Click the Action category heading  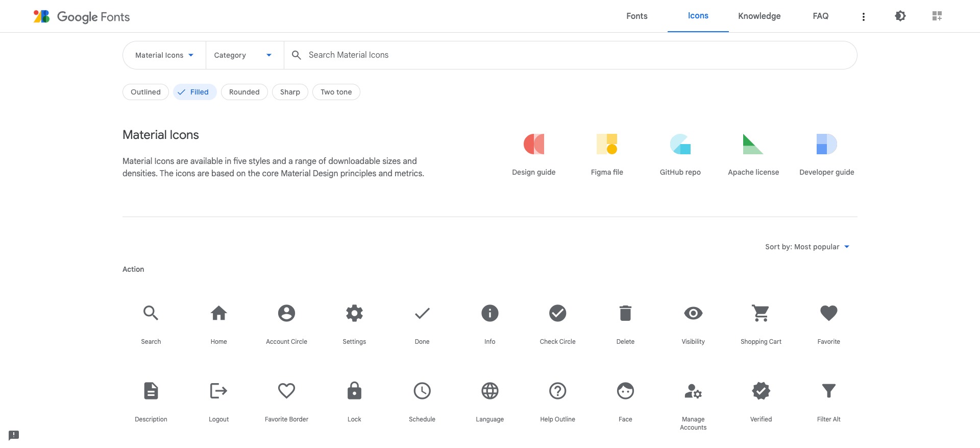coord(133,269)
